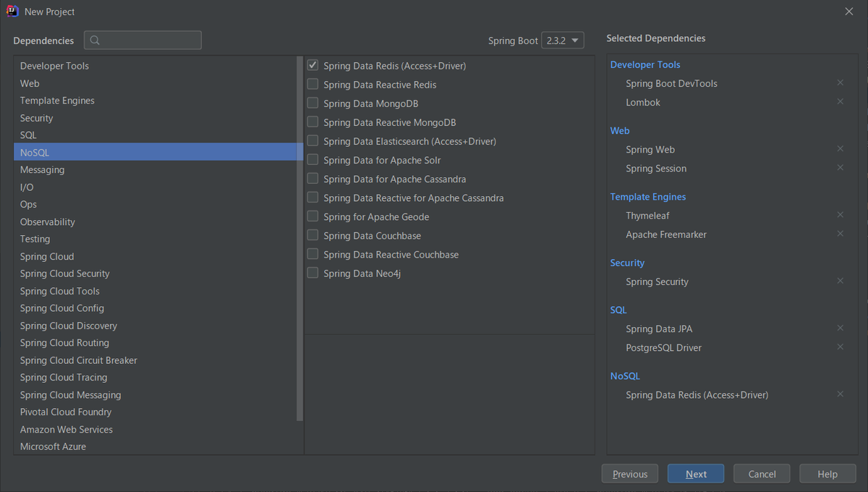Choose the Security category
The image size is (868, 492).
tap(155, 118)
